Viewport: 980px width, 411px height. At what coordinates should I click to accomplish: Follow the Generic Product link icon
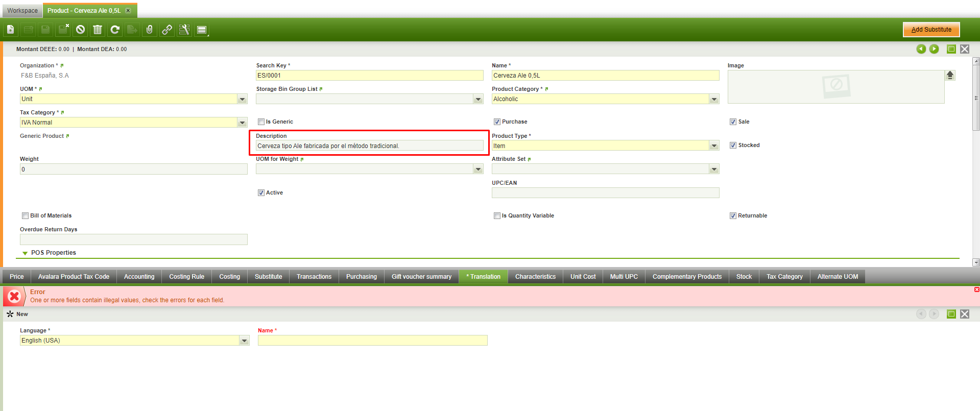coord(67,136)
